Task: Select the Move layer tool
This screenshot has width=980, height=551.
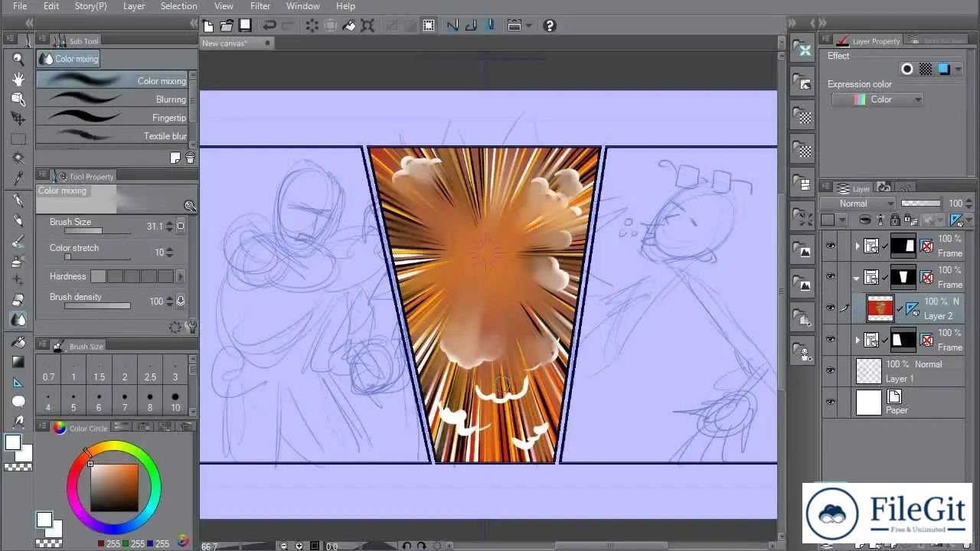Action: [18, 119]
